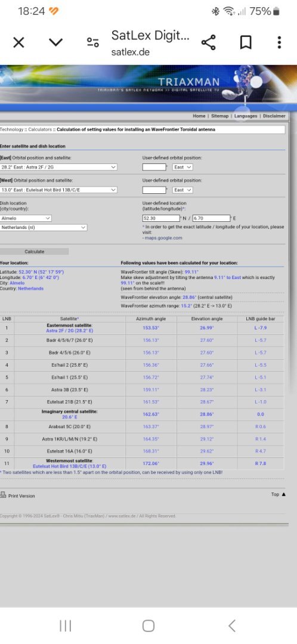The image size is (297, 644).
Task: Focus the longitude field showing 6.70
Action: (x=212, y=218)
